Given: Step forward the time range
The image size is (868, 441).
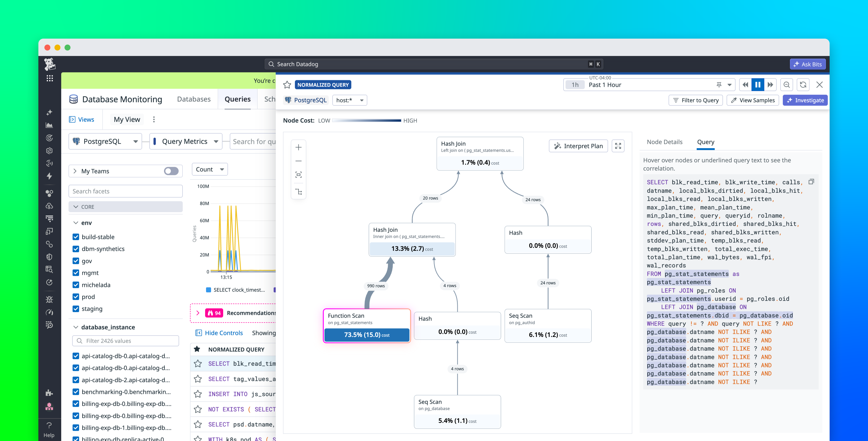Looking at the screenshot, I should (x=770, y=85).
